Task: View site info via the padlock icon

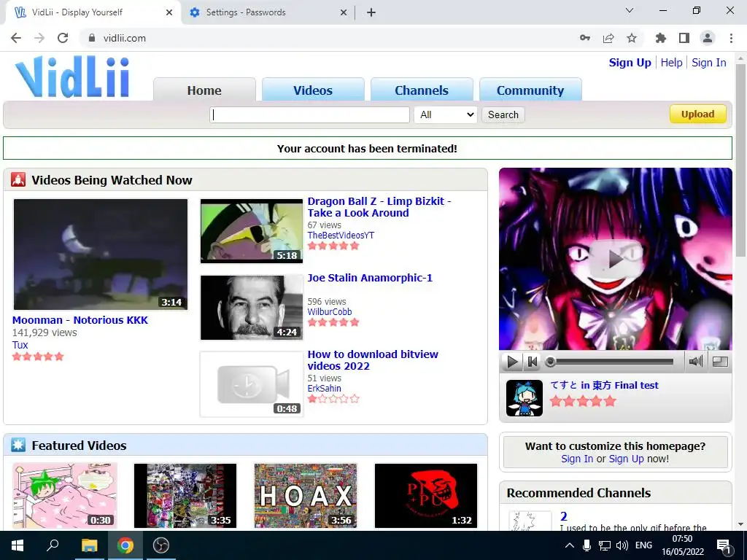Action: click(x=92, y=38)
